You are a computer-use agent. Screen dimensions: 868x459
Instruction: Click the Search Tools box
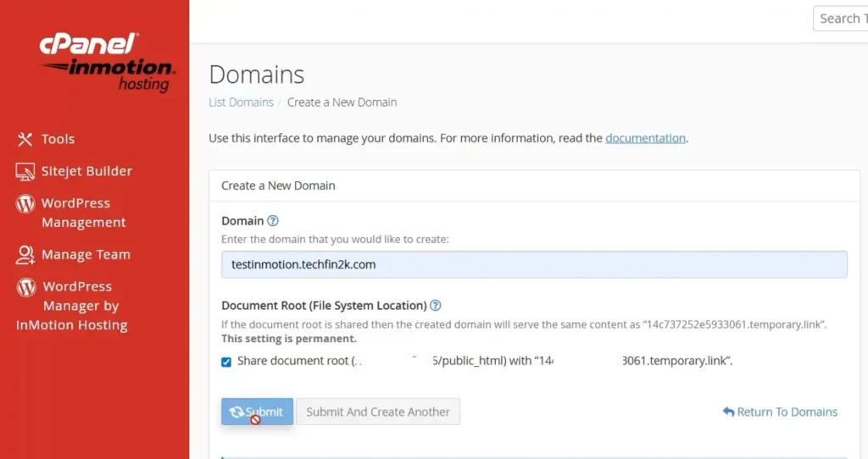pyautogui.click(x=840, y=19)
